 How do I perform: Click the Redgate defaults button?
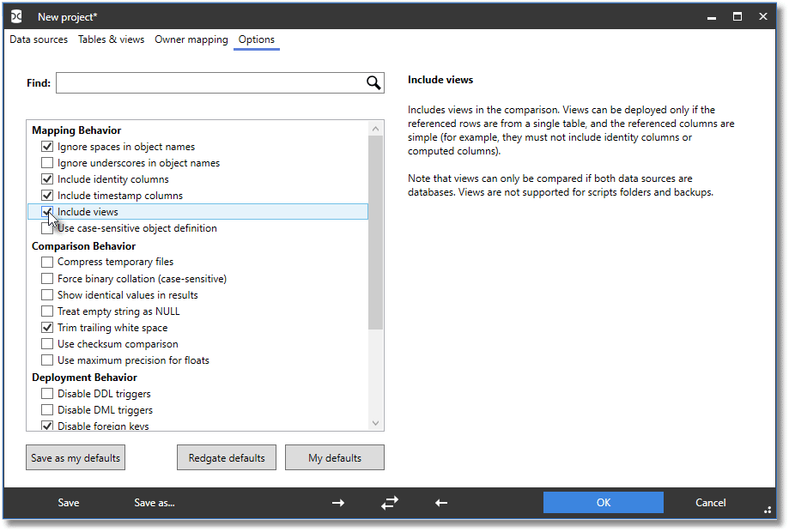pos(227,457)
